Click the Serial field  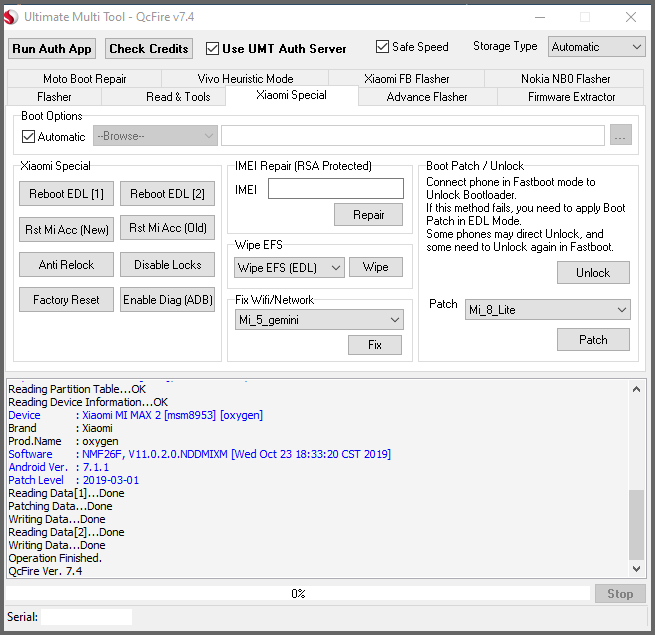coord(86,617)
